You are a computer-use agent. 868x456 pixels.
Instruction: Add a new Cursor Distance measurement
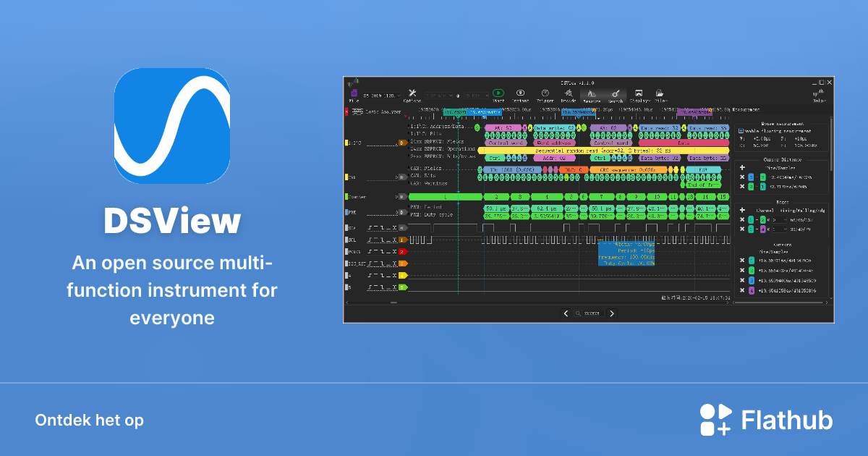(741, 167)
